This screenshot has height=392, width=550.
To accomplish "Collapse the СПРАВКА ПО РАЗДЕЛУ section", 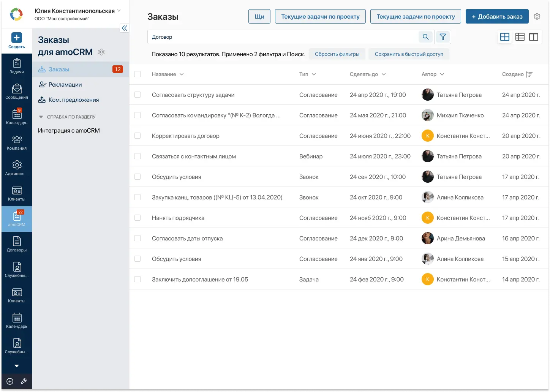I will (41, 117).
